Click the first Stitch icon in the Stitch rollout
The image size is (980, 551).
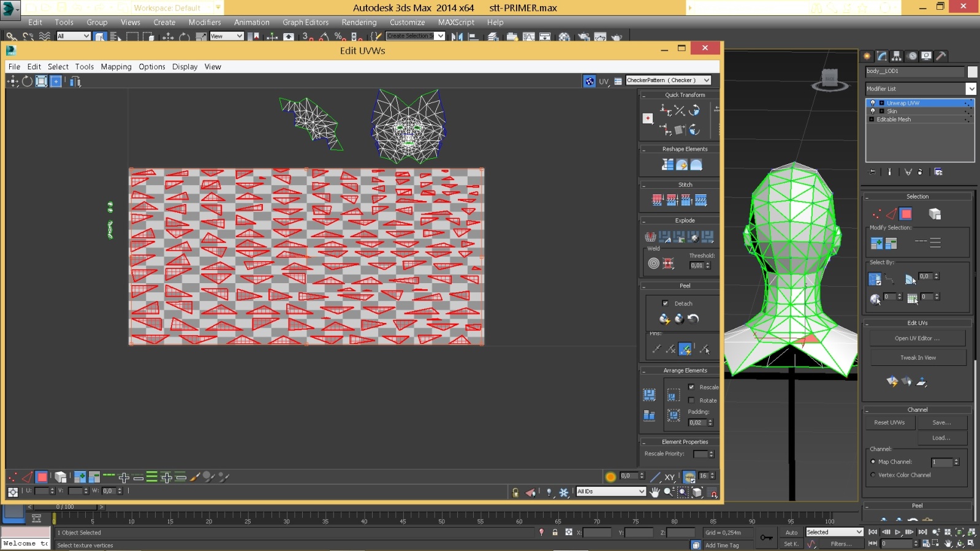(658, 200)
